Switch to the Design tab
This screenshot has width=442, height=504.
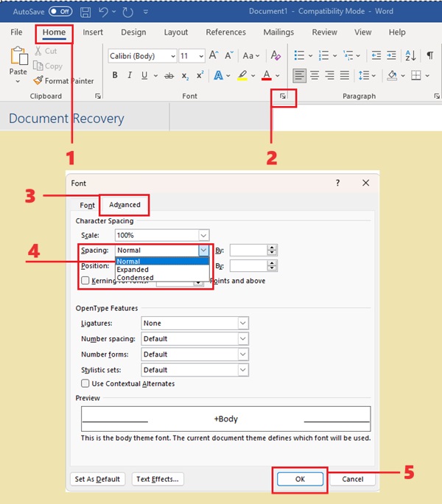133,32
